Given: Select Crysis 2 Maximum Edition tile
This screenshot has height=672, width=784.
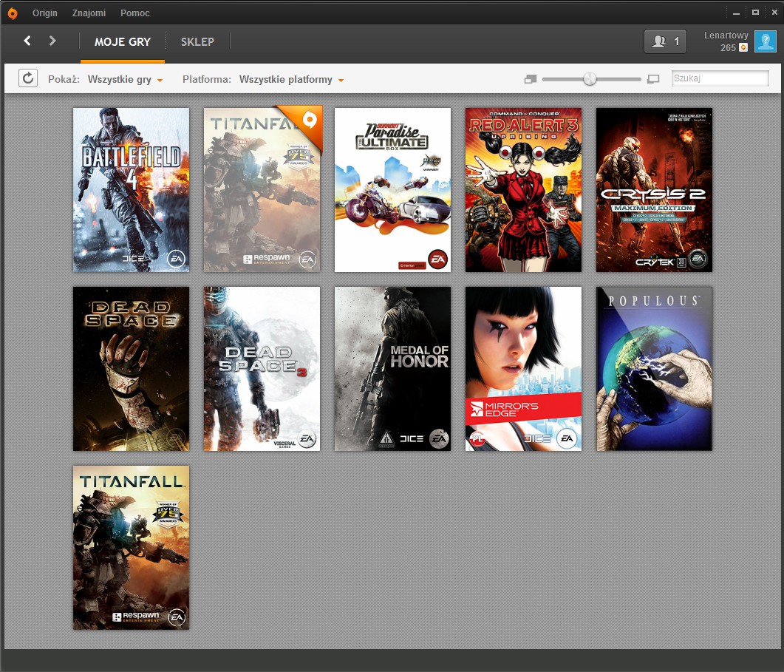Looking at the screenshot, I should click(x=654, y=190).
